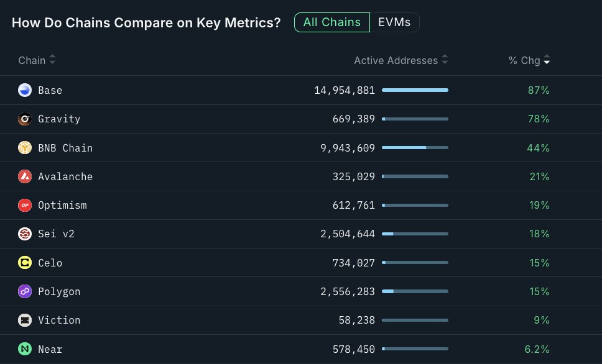Click the Sei v2 logo icon
602x364 pixels.
tap(25, 234)
